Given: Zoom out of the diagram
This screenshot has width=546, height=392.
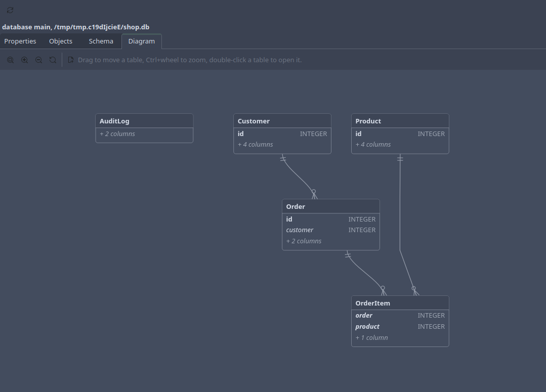Looking at the screenshot, I should point(38,60).
